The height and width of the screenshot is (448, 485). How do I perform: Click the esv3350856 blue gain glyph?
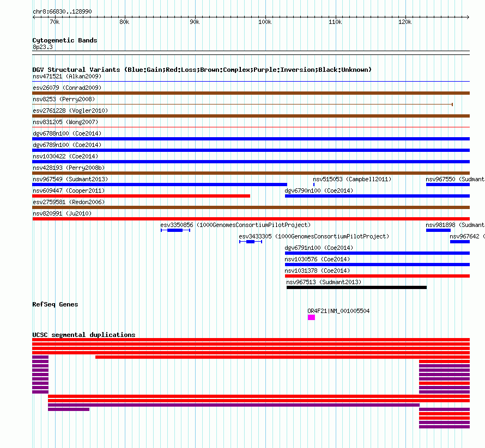pos(175,230)
